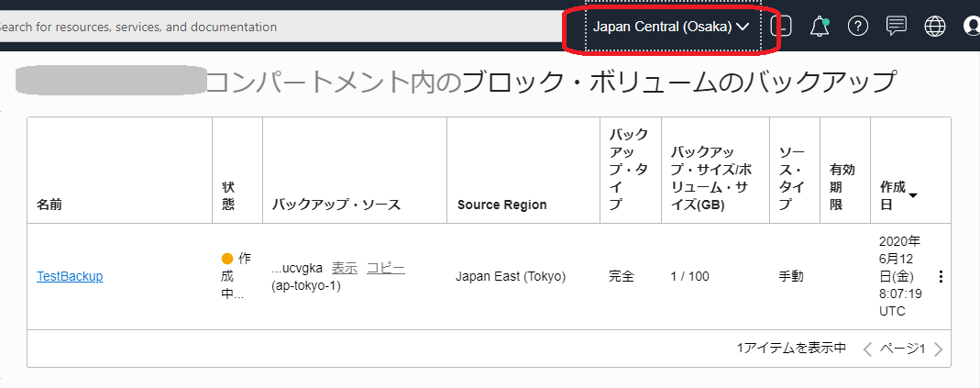
Task: Click the バックアップ・ソース column header
Action: [x=336, y=205]
